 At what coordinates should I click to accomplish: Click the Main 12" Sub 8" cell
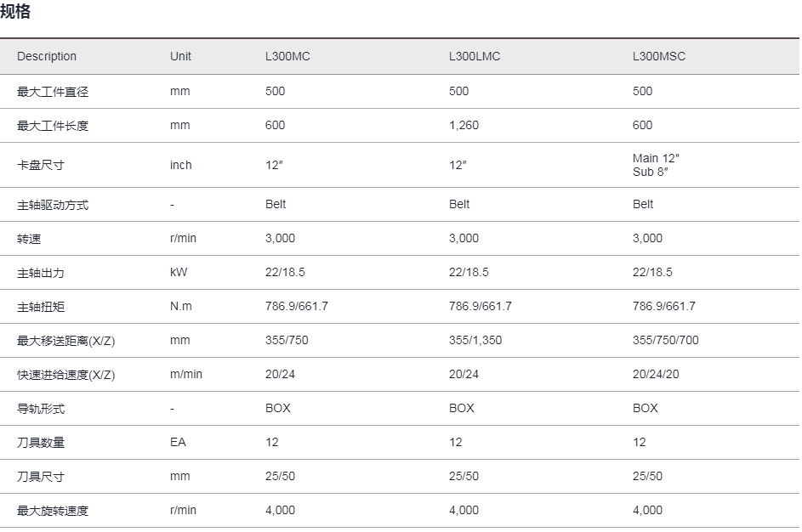click(656, 165)
